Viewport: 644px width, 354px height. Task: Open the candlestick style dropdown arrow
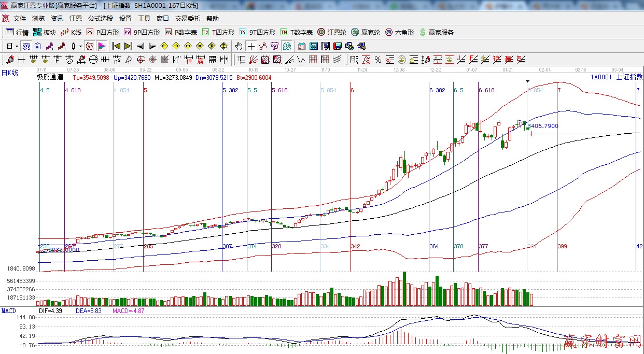pyautogui.click(x=80, y=46)
